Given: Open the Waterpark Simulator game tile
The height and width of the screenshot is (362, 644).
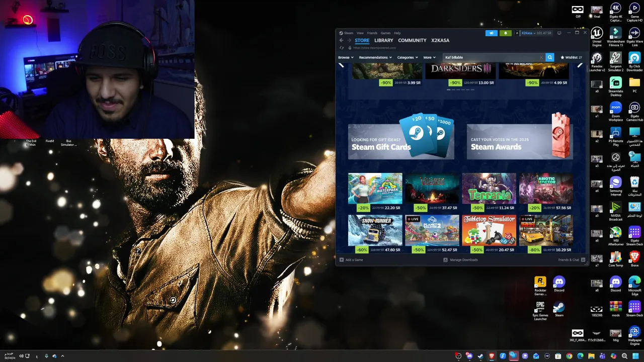Looking at the screenshot, I should click(x=375, y=193).
